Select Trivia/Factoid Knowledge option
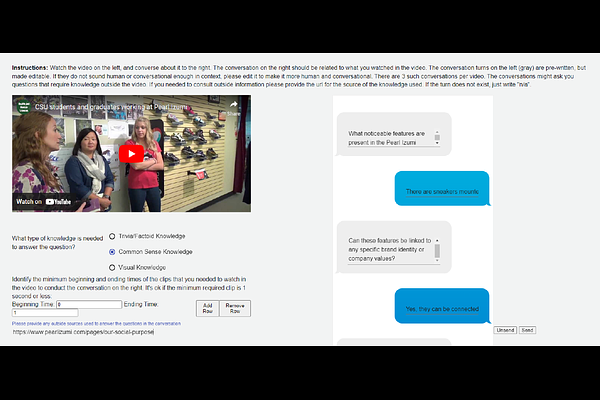The height and width of the screenshot is (400, 600). coord(112,236)
